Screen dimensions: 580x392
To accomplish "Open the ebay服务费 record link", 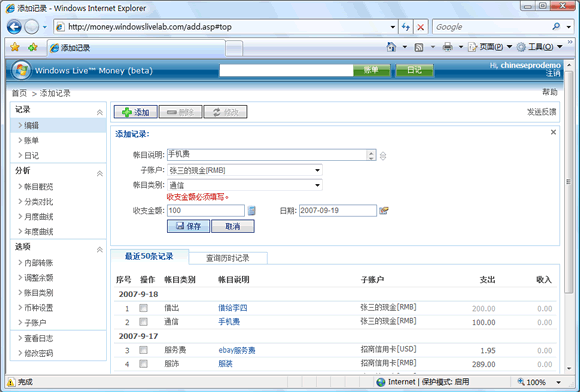I will point(237,350).
